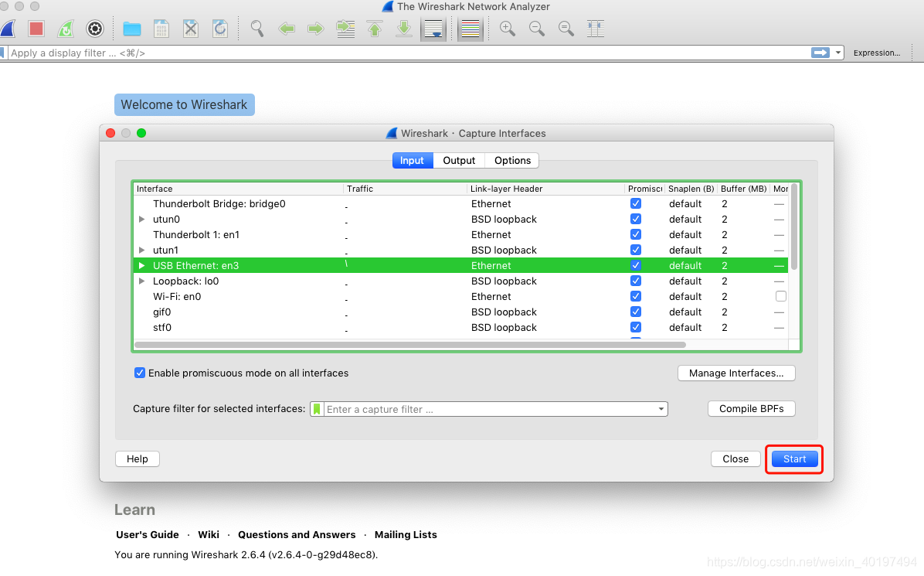Screen dimensions: 924x576
Task: Open capture options gear icon
Action: (95, 29)
